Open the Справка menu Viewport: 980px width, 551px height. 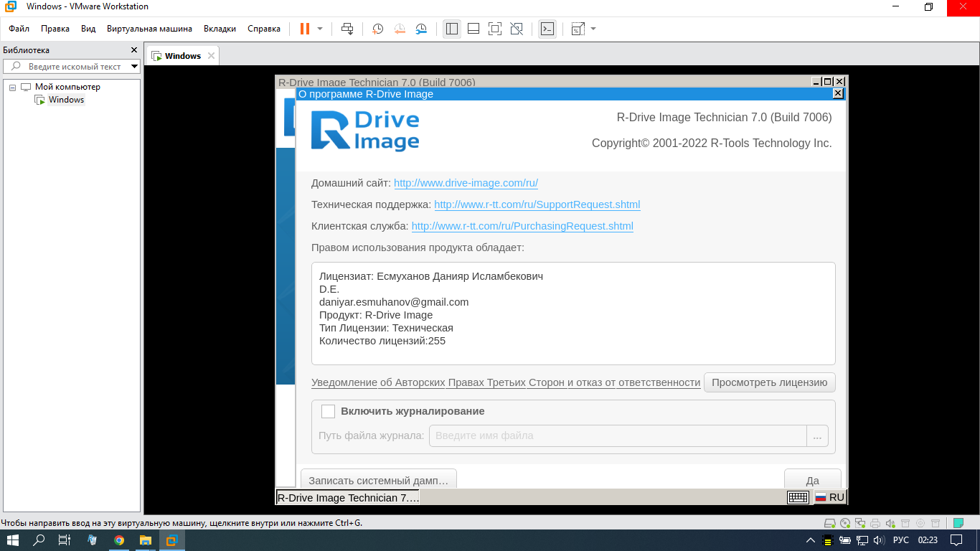pyautogui.click(x=264, y=29)
